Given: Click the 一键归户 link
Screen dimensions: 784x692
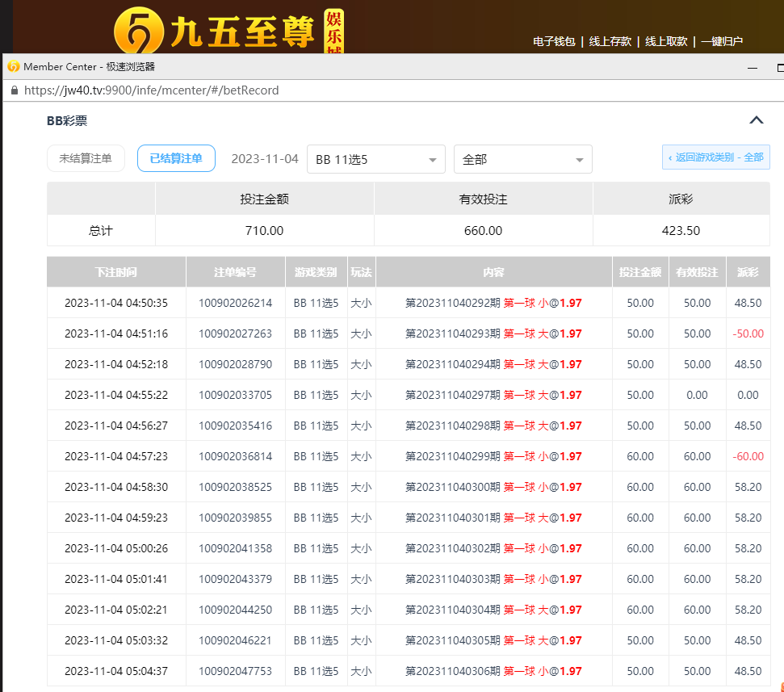Looking at the screenshot, I should 721,41.
